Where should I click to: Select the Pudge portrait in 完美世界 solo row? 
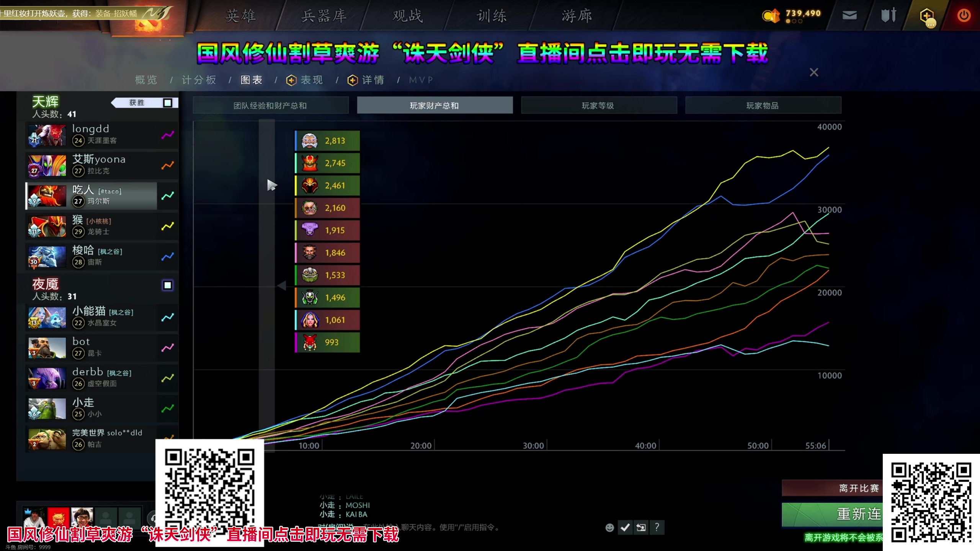[47, 439]
